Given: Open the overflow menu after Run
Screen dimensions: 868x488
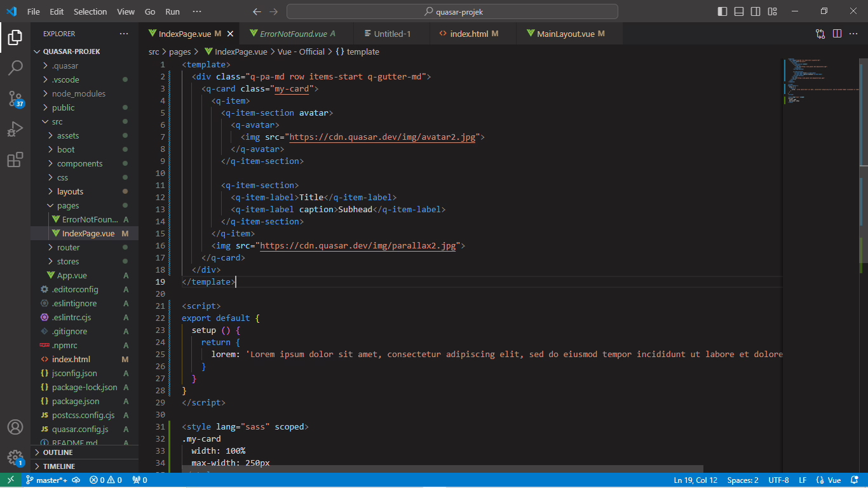Looking at the screenshot, I should point(197,11).
